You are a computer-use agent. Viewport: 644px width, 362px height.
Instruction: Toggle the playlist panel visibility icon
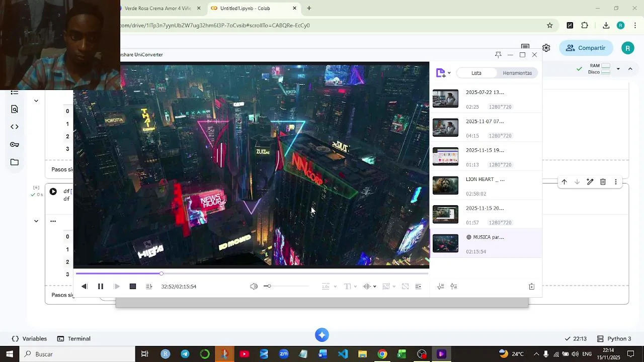pos(418,287)
